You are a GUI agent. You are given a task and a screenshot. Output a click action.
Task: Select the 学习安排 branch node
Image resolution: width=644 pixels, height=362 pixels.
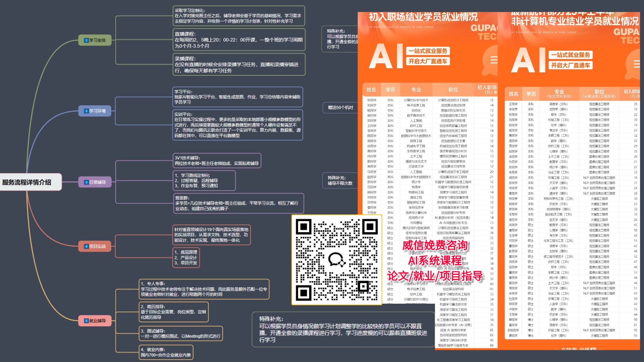[x=95, y=41]
